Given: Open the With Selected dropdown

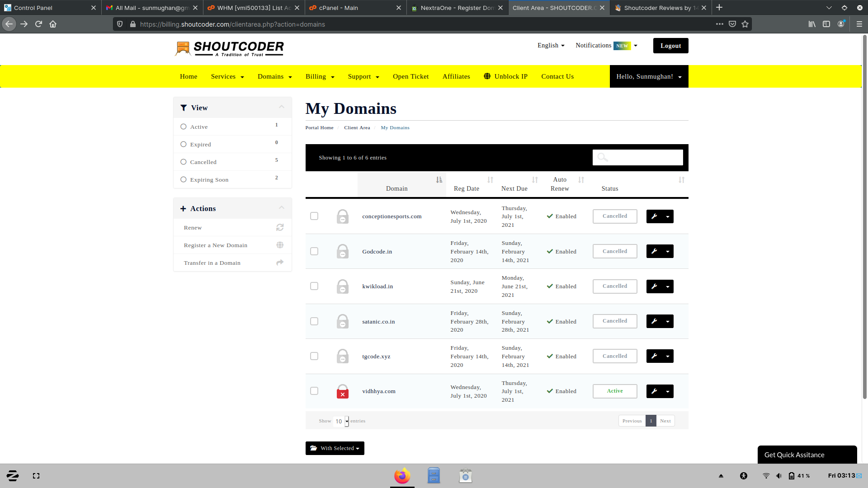Looking at the screenshot, I should (x=335, y=448).
